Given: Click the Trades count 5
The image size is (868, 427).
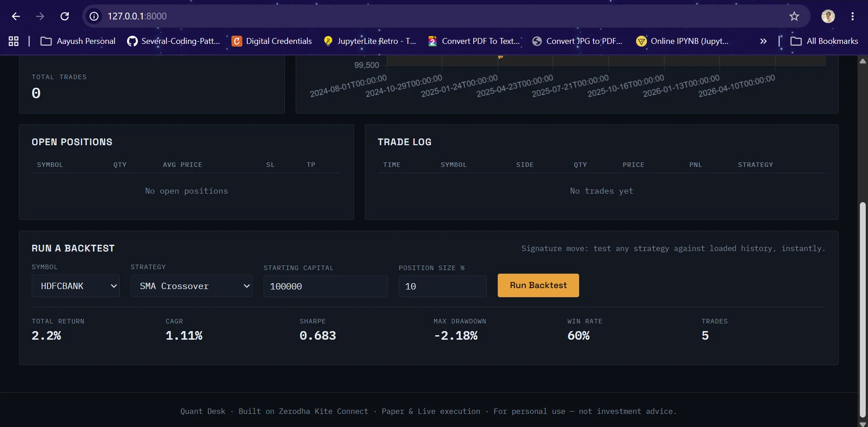Looking at the screenshot, I should coord(705,336).
